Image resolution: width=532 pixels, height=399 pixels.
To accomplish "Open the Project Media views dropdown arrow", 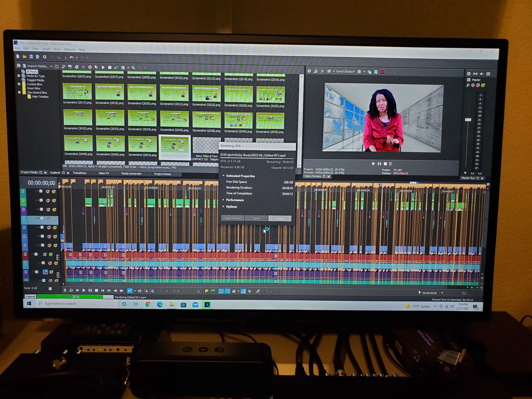I will coord(128,68).
